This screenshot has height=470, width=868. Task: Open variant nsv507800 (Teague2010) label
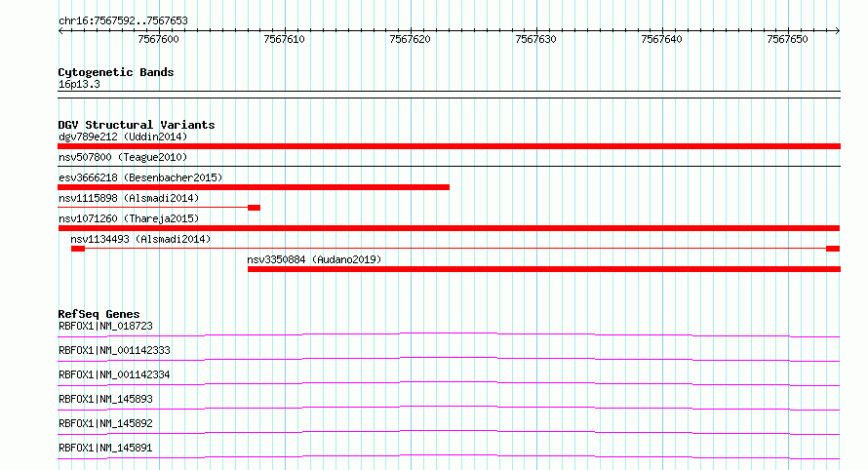[x=123, y=157]
